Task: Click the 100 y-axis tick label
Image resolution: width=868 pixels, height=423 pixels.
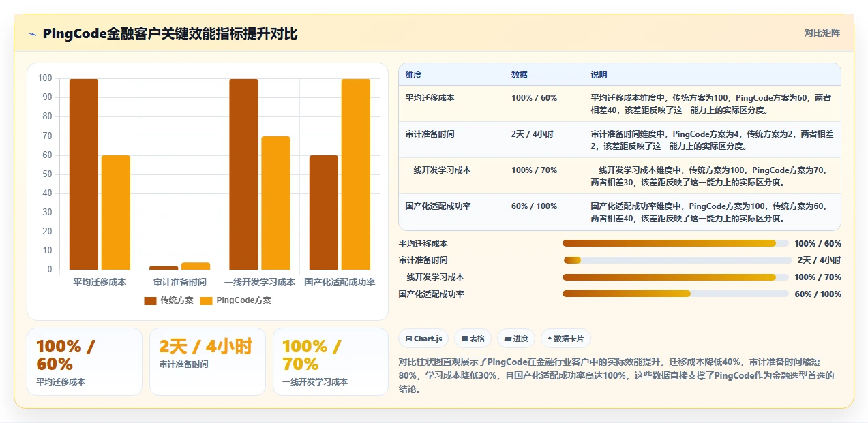Action: coord(45,78)
